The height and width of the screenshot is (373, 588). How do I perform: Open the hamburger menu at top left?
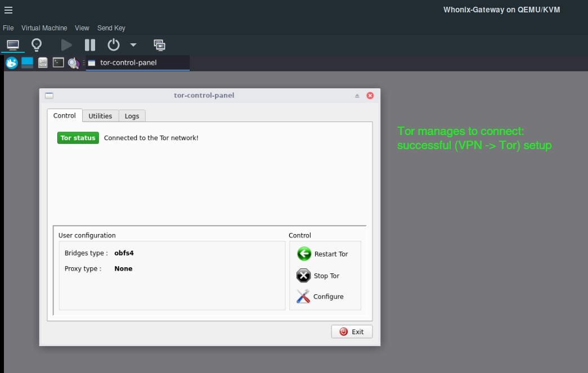point(8,10)
